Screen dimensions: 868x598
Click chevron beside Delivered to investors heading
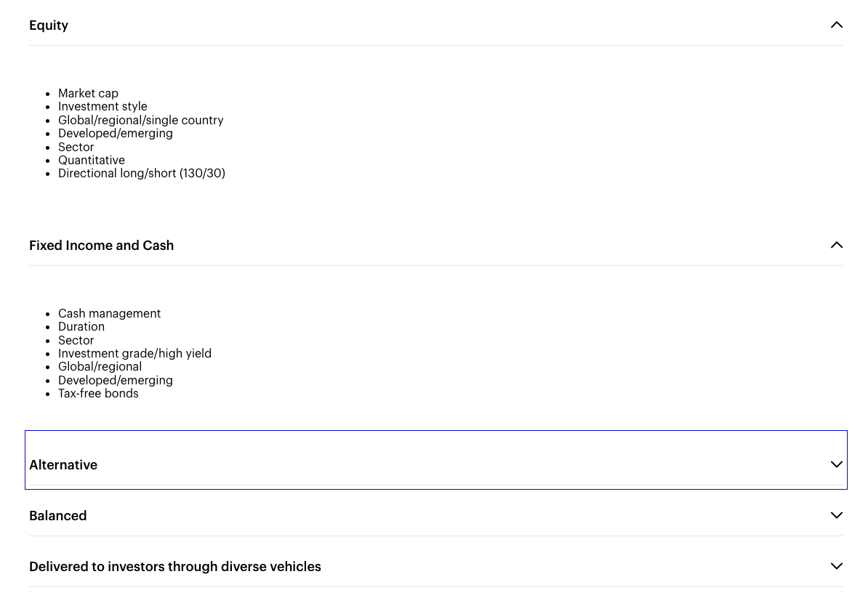[836, 566]
